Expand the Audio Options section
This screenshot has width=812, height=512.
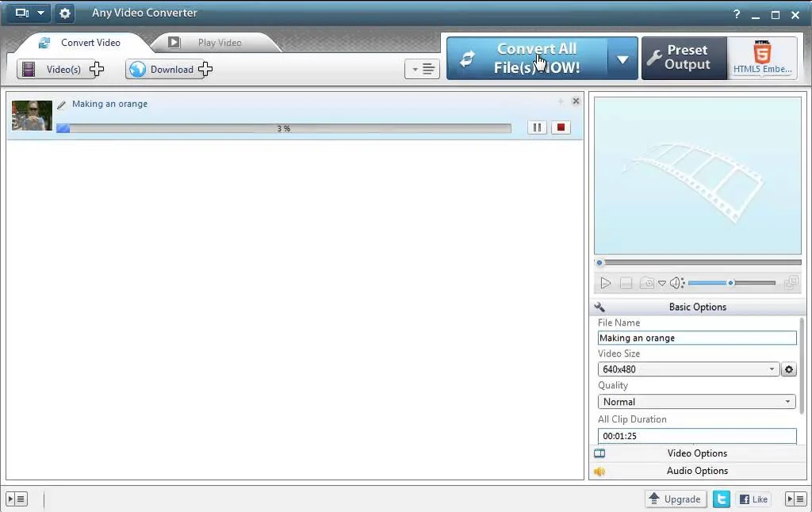click(x=698, y=471)
